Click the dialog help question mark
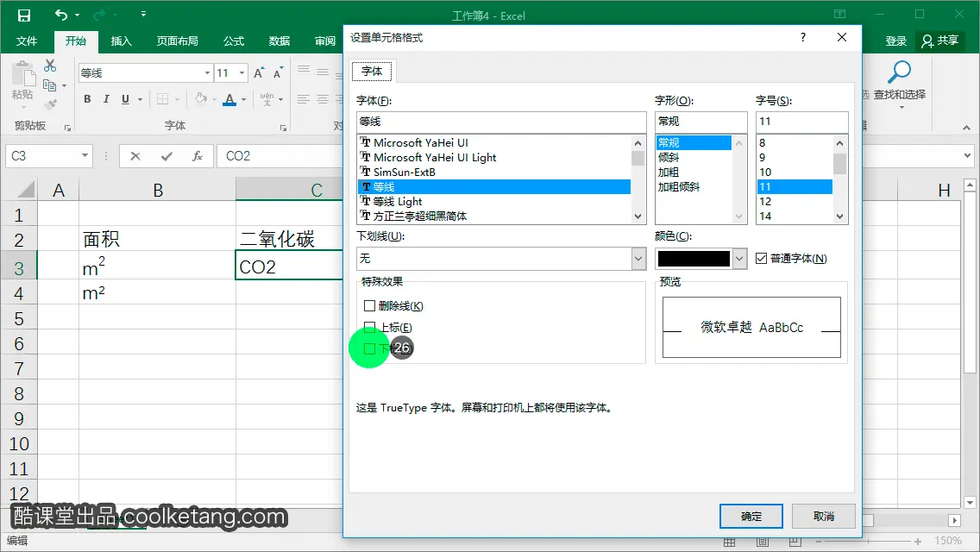This screenshot has width=980, height=552. [803, 37]
